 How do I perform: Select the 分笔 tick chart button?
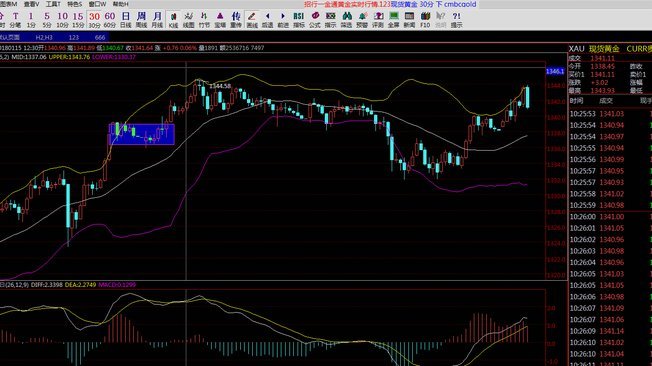pyautogui.click(x=15, y=20)
